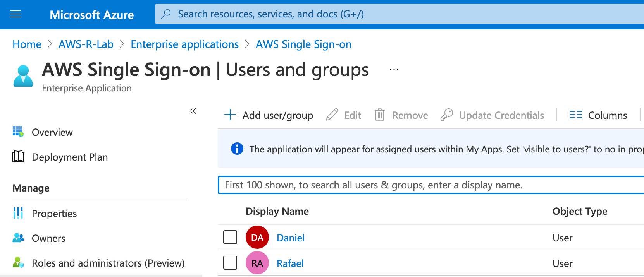Click Add user/group label
This screenshot has height=277, width=644.
[x=278, y=115]
